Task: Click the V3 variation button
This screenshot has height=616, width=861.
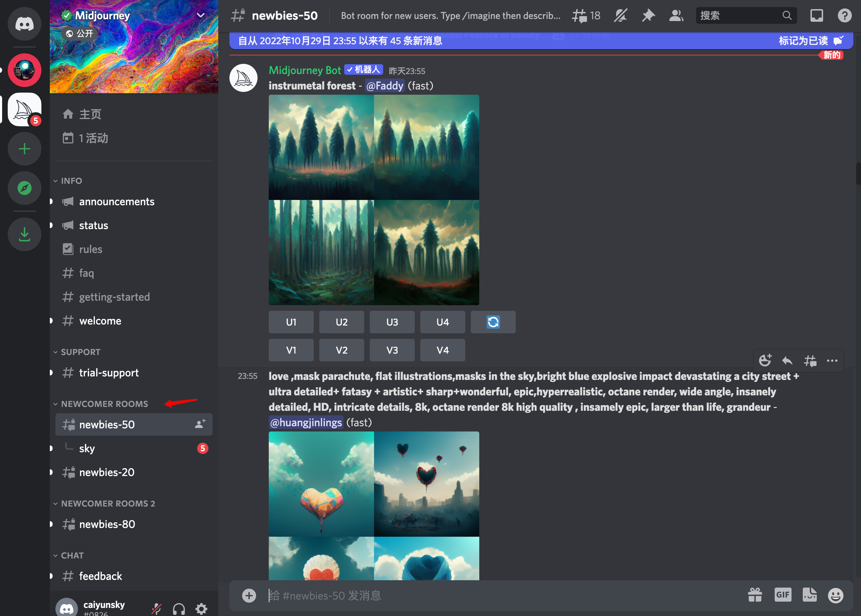Action: pyautogui.click(x=392, y=350)
